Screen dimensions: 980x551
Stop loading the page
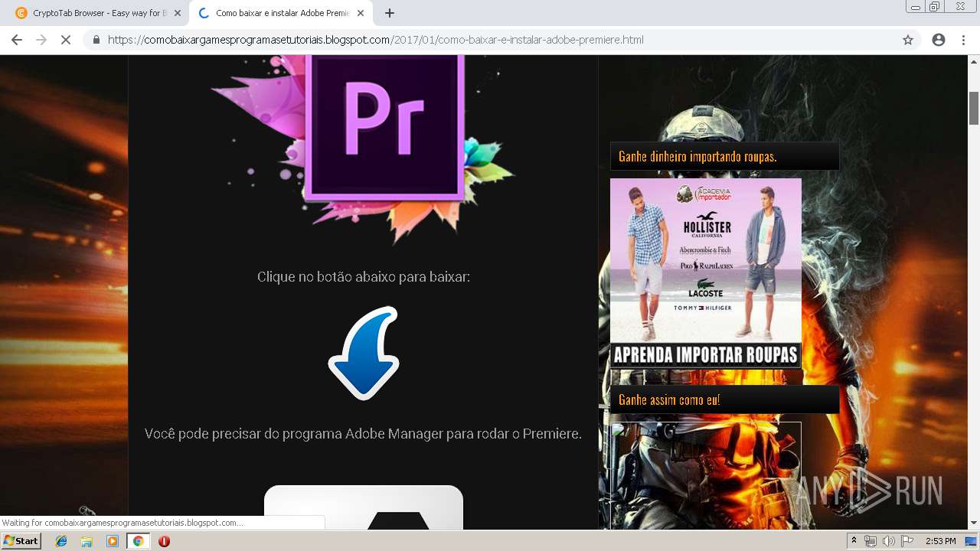coord(66,40)
